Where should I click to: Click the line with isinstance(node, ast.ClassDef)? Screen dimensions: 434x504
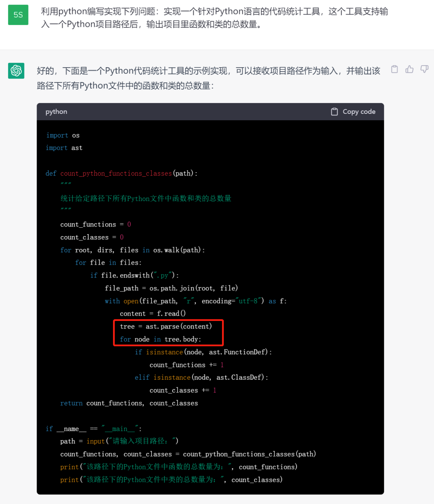pyautogui.click(x=201, y=378)
